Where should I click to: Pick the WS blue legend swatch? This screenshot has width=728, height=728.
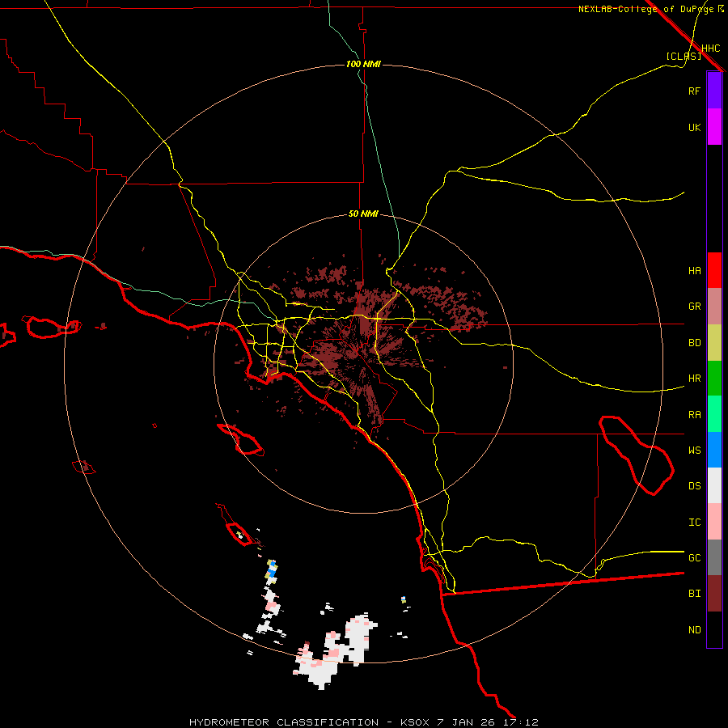[x=714, y=450]
